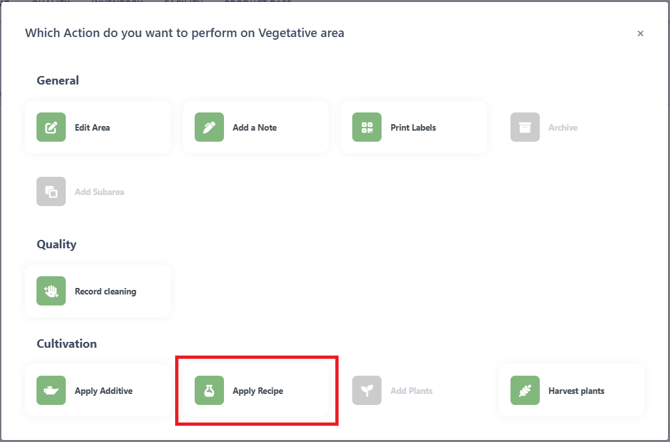This screenshot has width=670, height=442.
Task: Open the Edit Area action card
Action: point(98,127)
